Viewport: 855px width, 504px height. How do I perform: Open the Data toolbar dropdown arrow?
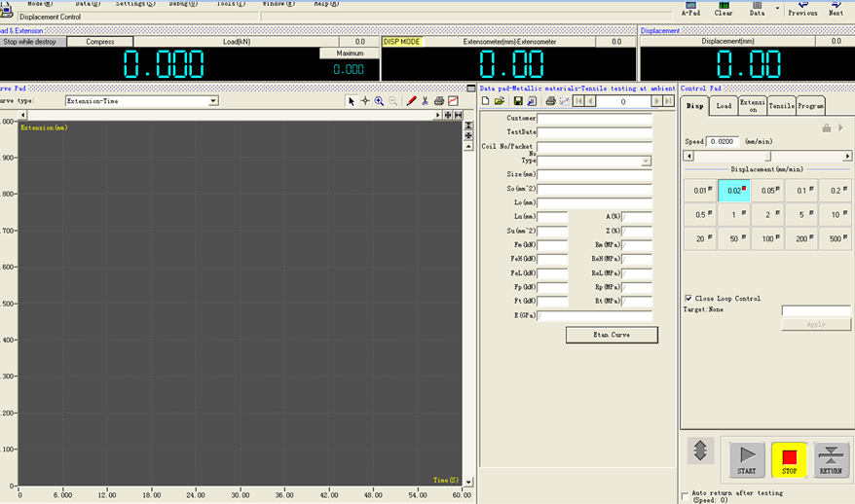(x=777, y=8)
